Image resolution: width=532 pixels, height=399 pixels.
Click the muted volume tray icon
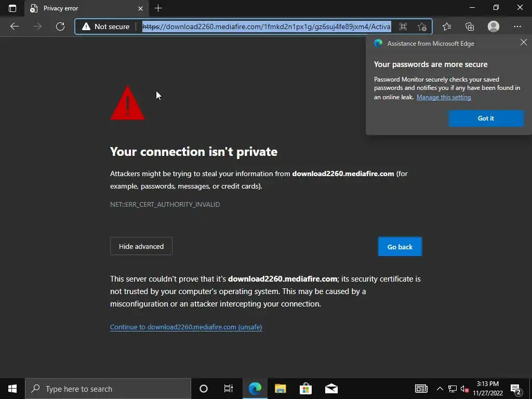(465, 389)
